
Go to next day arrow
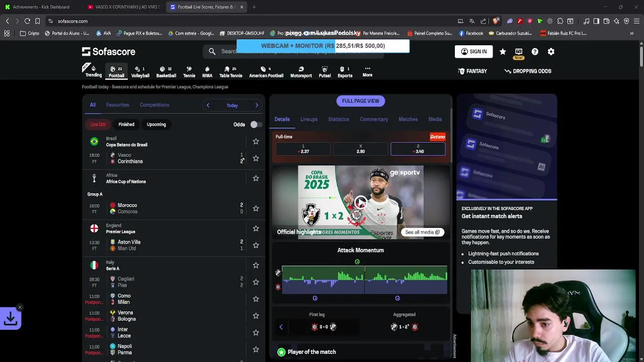(257, 105)
